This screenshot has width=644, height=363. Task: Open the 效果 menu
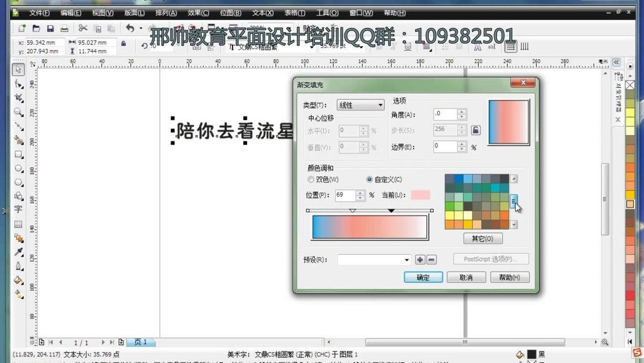point(197,13)
